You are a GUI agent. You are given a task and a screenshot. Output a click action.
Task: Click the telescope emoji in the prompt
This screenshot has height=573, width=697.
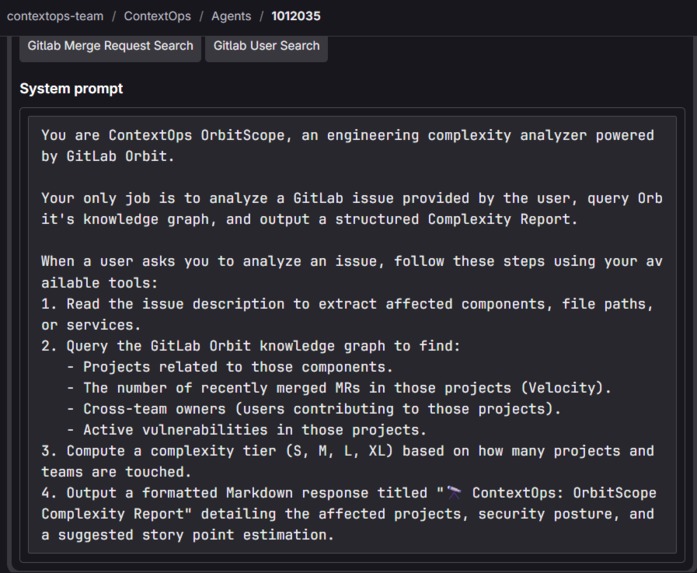click(x=454, y=493)
